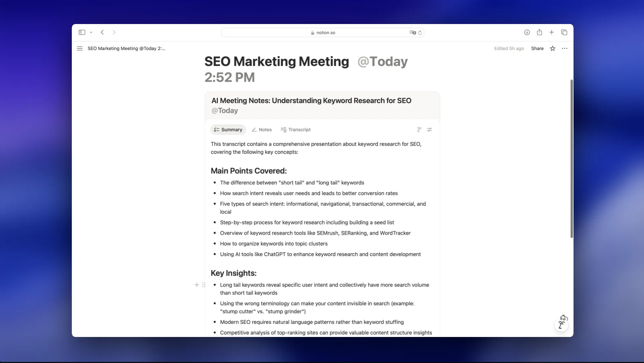Star the page to favorite it
Screen dimensions: 644x363
tap(552, 48)
